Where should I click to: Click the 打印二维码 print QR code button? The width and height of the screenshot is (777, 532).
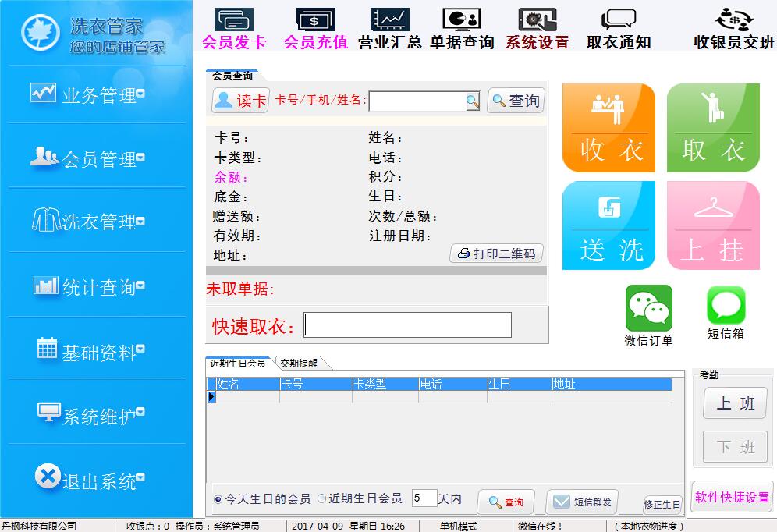point(496,252)
